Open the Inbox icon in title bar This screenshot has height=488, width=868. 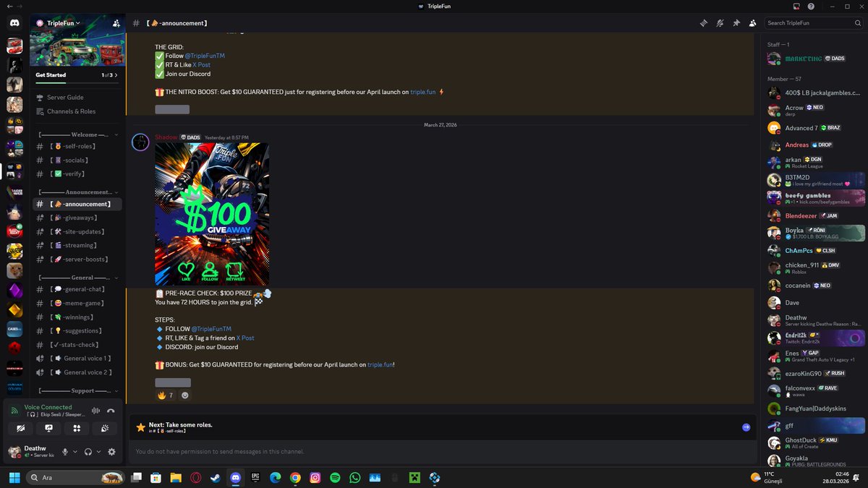tap(796, 7)
